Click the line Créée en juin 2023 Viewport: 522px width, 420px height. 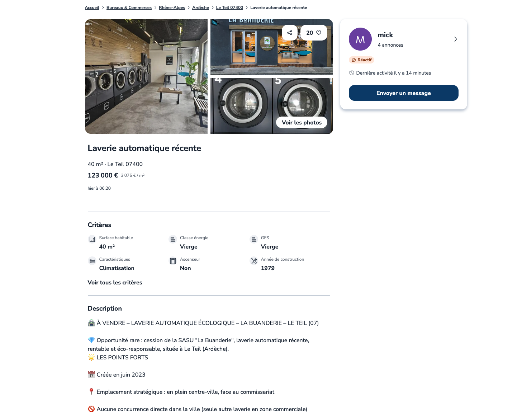click(x=117, y=374)
